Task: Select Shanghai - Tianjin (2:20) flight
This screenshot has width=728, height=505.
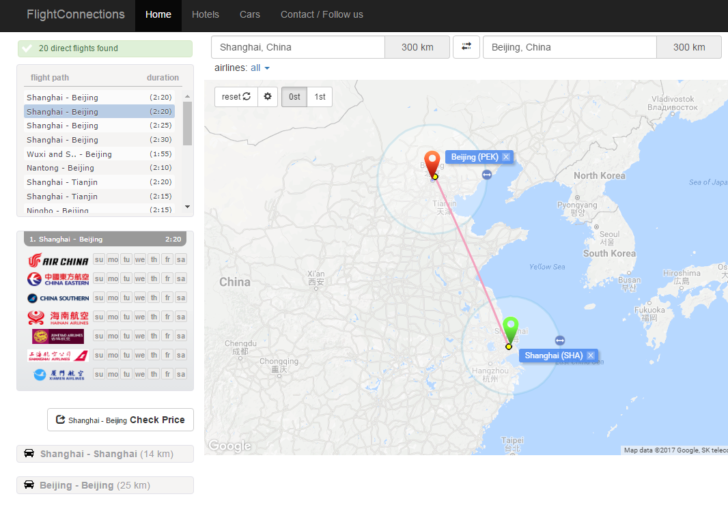Action: click(x=99, y=182)
